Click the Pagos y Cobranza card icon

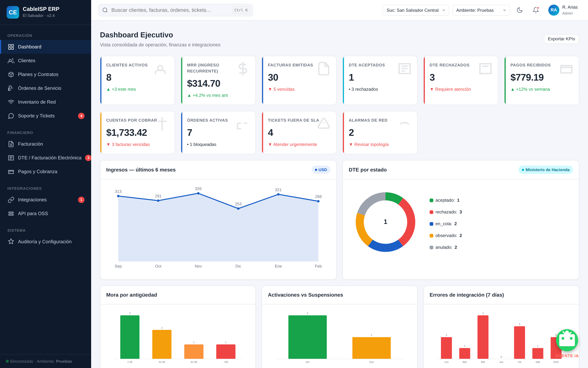coord(11,172)
